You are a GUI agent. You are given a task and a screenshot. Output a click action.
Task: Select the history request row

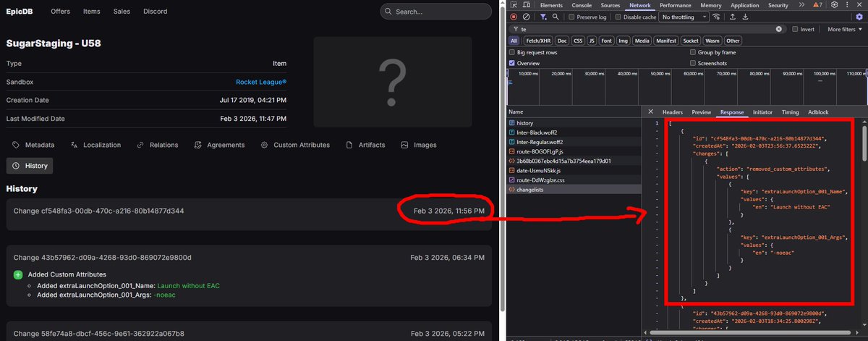[x=574, y=123]
